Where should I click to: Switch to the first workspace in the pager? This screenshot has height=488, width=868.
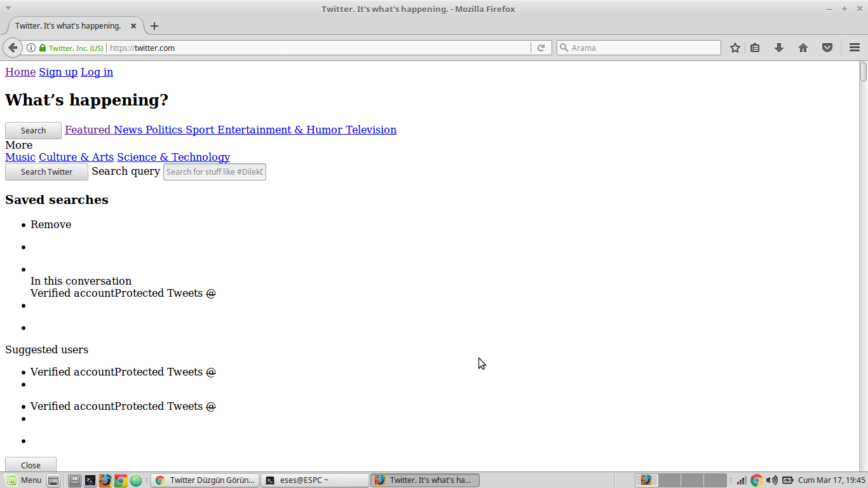coord(646,480)
